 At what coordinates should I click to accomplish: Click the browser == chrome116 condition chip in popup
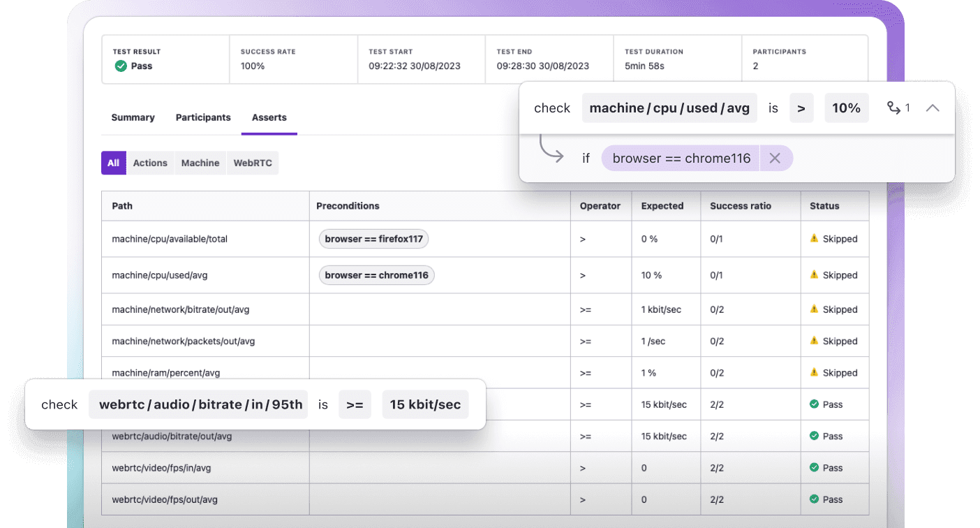pos(681,159)
